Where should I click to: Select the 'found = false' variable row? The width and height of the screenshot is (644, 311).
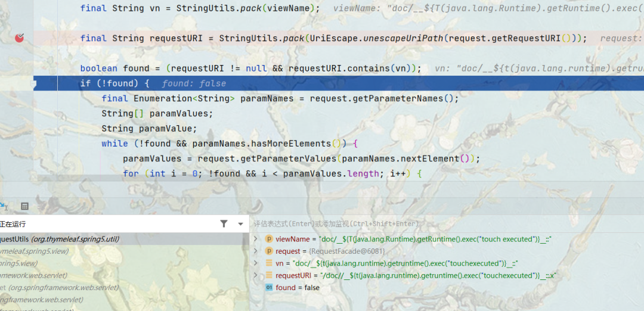point(447,288)
